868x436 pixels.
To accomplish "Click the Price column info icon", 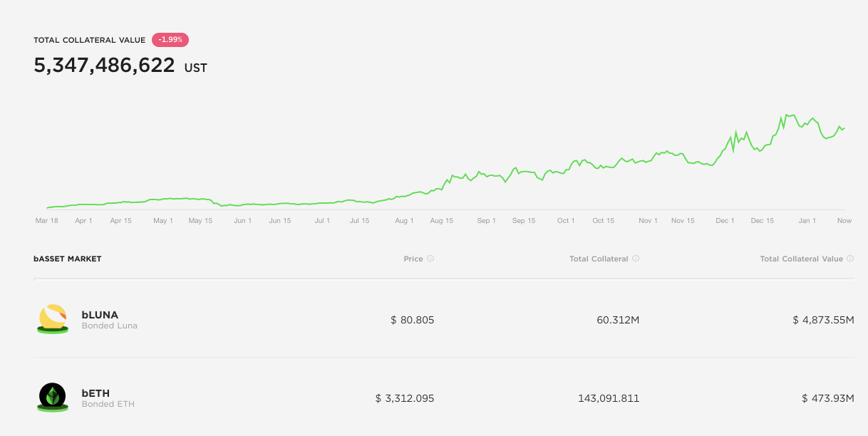I will 430,259.
